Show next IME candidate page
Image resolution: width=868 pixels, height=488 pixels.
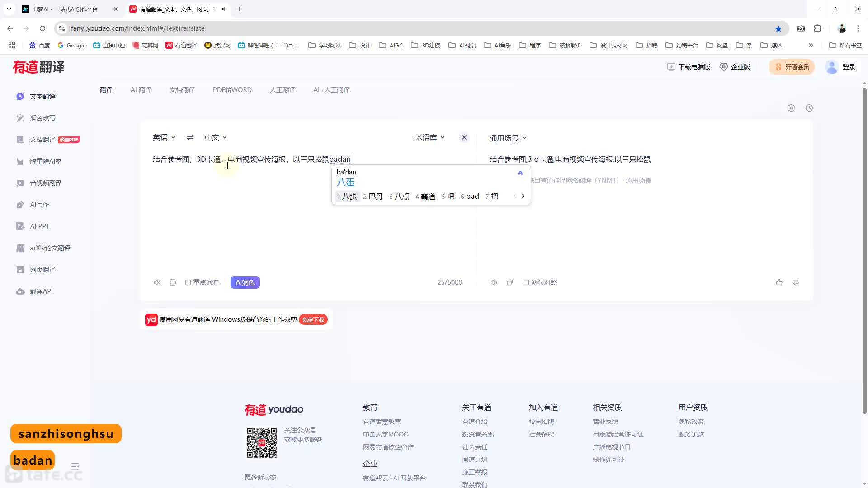[523, 196]
